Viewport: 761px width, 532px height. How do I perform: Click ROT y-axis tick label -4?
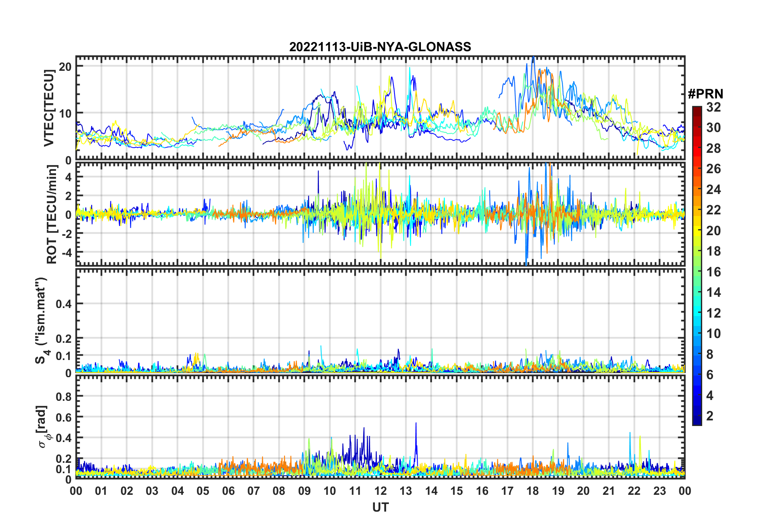point(67,253)
